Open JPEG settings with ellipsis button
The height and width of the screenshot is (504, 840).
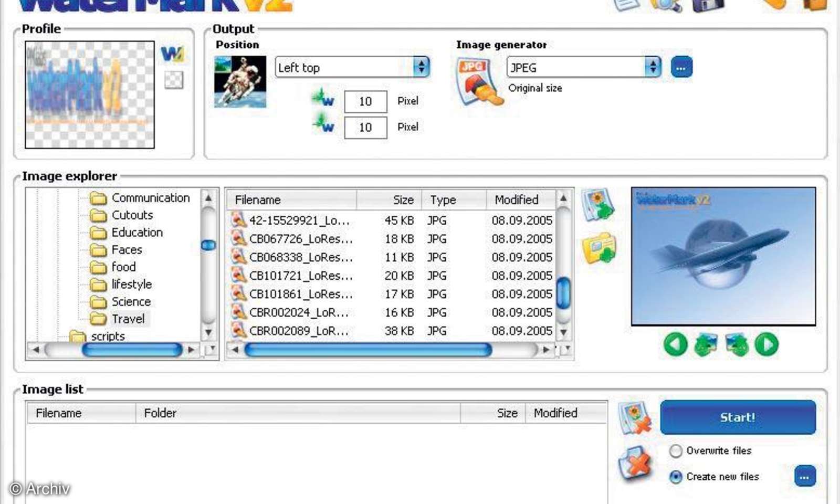[x=681, y=67]
